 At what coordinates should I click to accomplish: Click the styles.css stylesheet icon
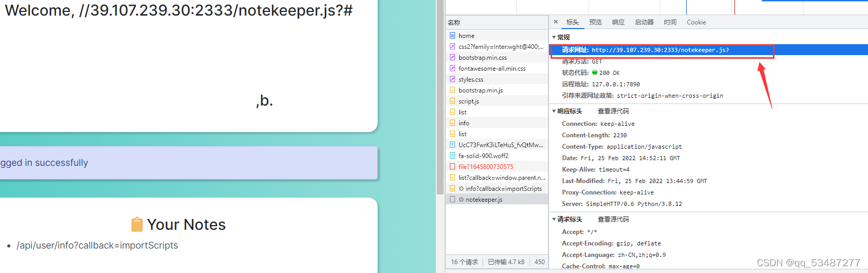pos(452,79)
